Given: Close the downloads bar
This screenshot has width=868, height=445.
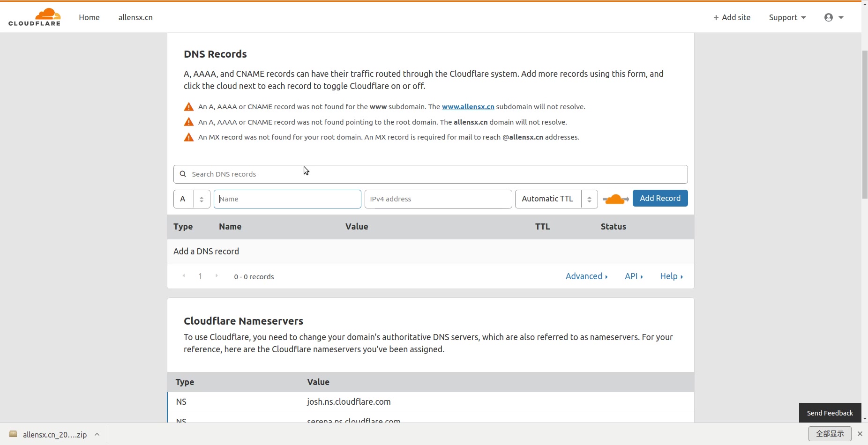Looking at the screenshot, I should pyautogui.click(x=860, y=434).
